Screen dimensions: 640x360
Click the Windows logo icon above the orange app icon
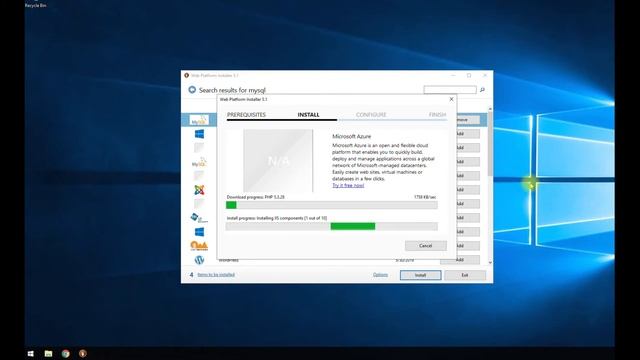(199, 232)
